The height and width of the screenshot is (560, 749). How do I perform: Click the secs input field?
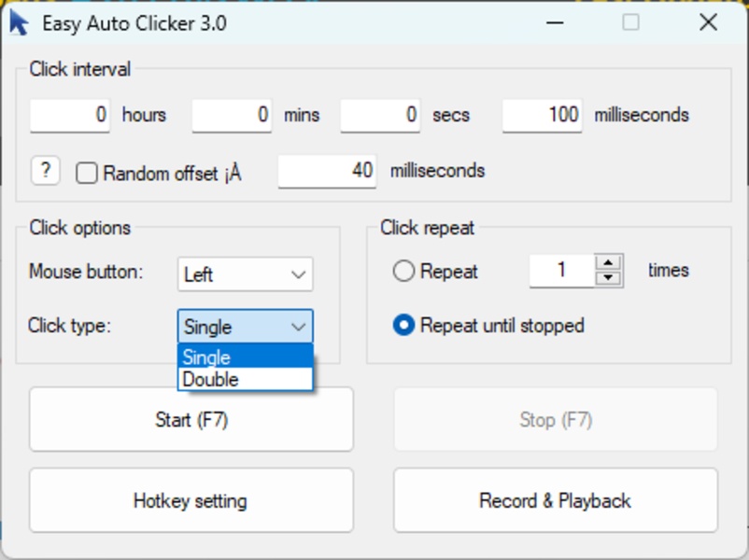[379, 116]
